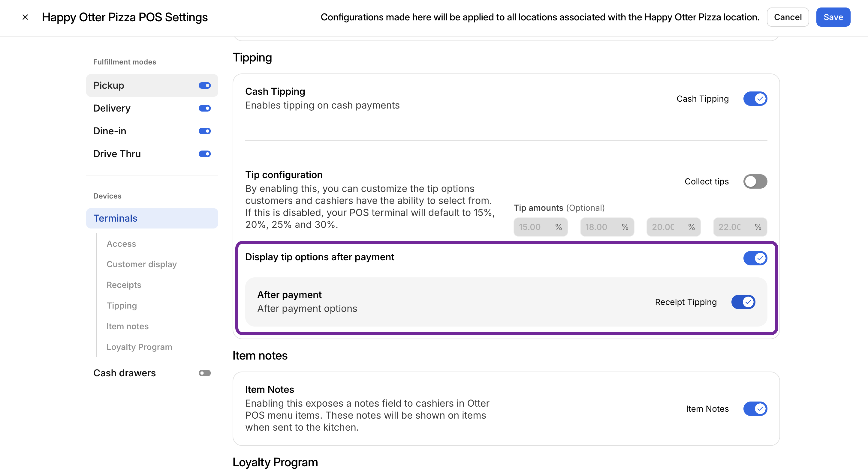Viewport: 868px width, 475px height.
Task: Toggle the Pickup fulfillment mode switch
Action: (x=204, y=85)
